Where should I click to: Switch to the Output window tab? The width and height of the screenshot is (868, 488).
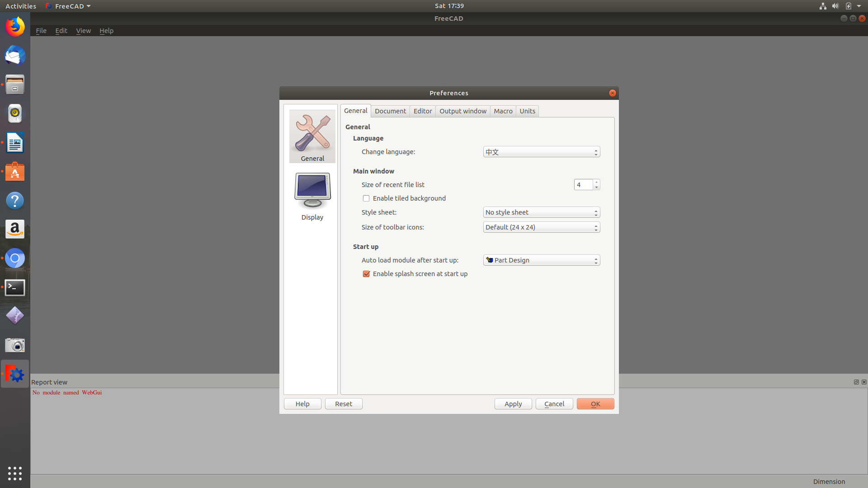(463, 111)
